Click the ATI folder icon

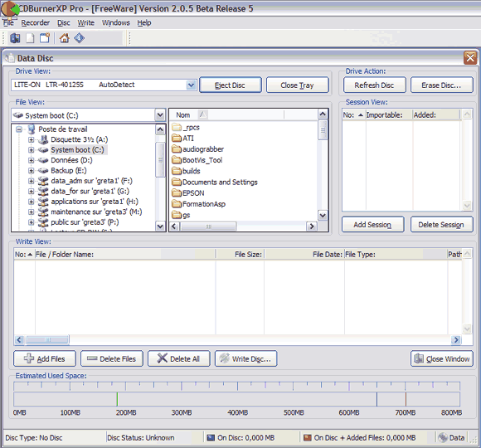tap(177, 138)
